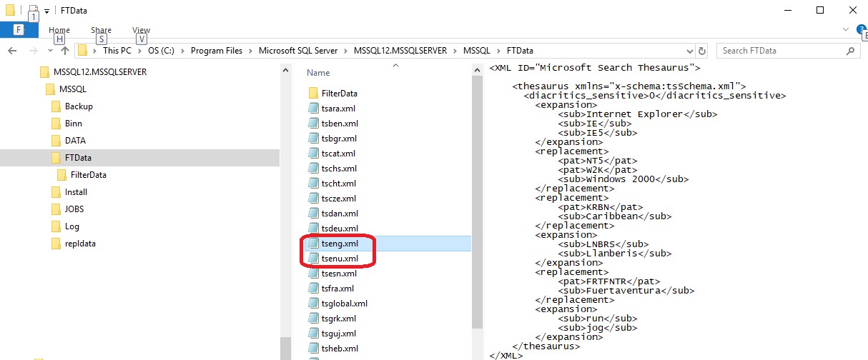Expand address bar history dropdown
This screenshot has height=360, width=868.
tap(689, 51)
